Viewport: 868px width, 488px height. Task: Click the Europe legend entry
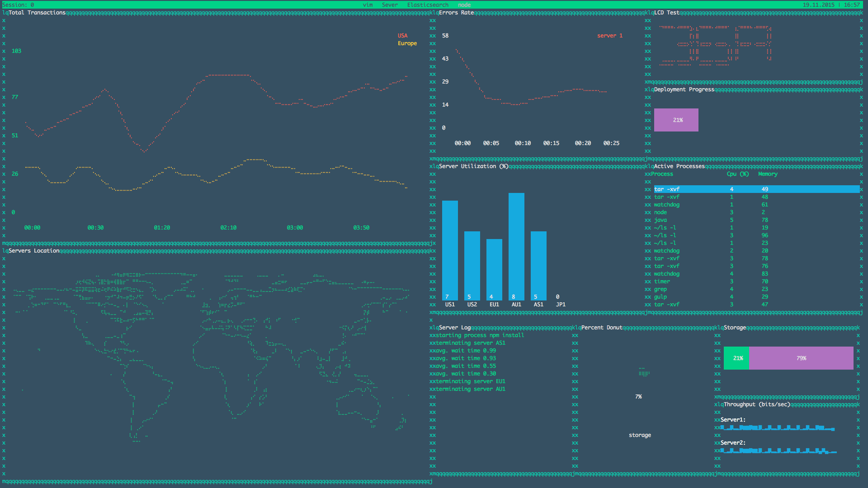click(407, 43)
